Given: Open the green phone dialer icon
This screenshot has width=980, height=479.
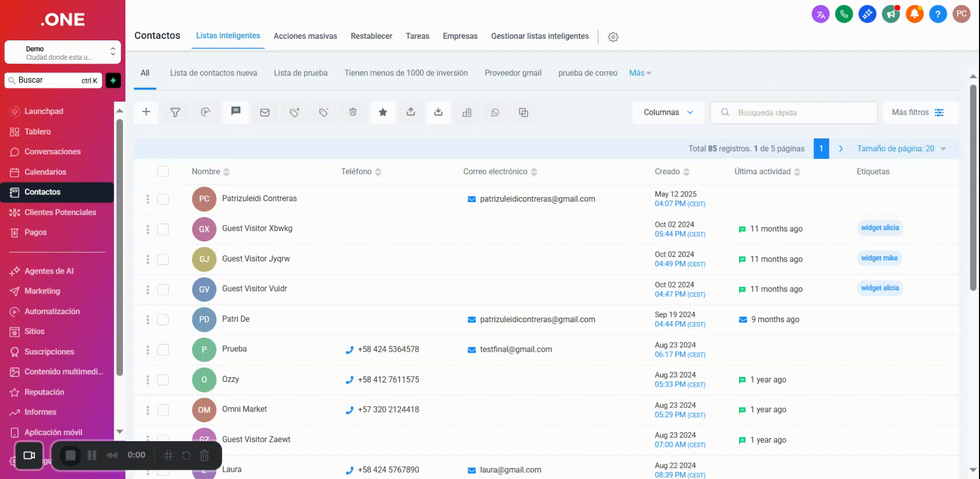Looking at the screenshot, I should pos(844,14).
